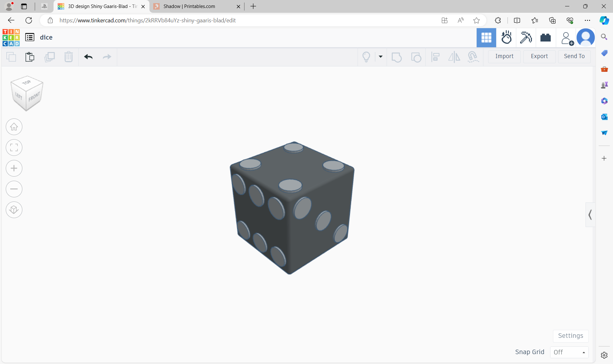This screenshot has height=364, width=613.
Task: Click the Ungroup shapes icon
Action: (416, 57)
